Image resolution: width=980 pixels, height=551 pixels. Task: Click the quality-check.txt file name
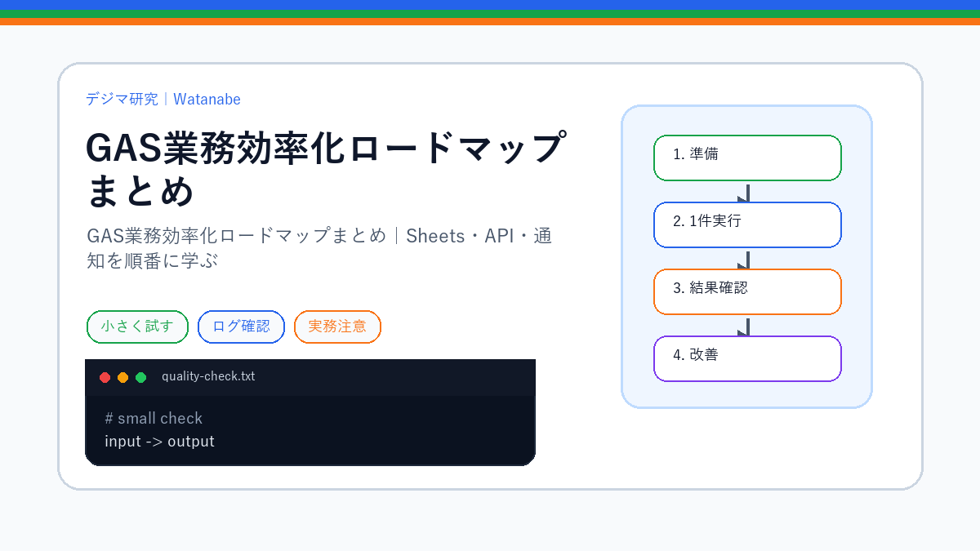pyautogui.click(x=208, y=376)
